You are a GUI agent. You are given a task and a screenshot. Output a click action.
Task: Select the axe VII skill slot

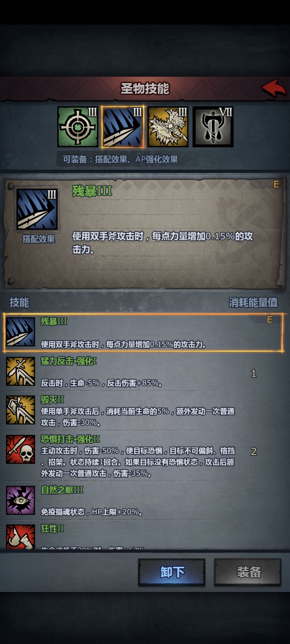pyautogui.click(x=213, y=127)
